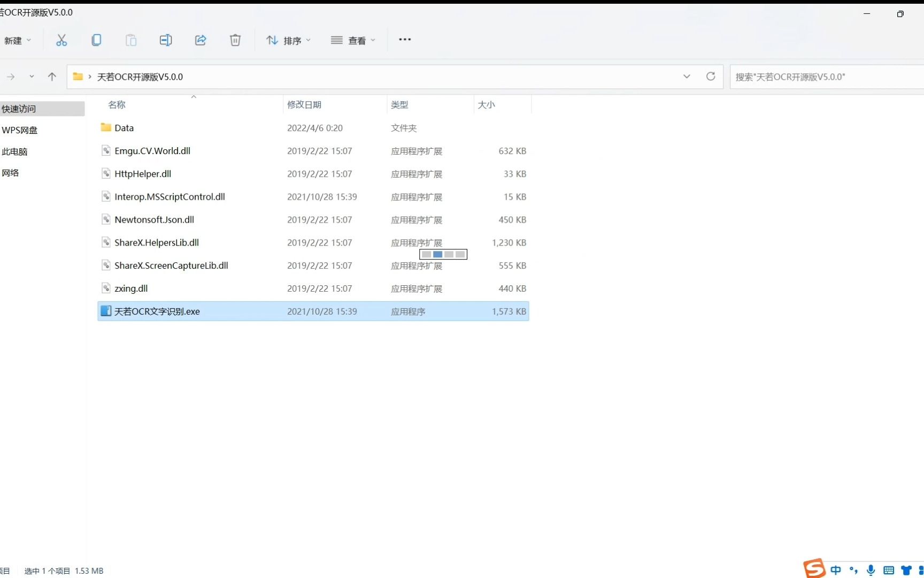The width and height of the screenshot is (924, 578).
Task: Click the folder icon in address bar
Action: click(x=78, y=77)
